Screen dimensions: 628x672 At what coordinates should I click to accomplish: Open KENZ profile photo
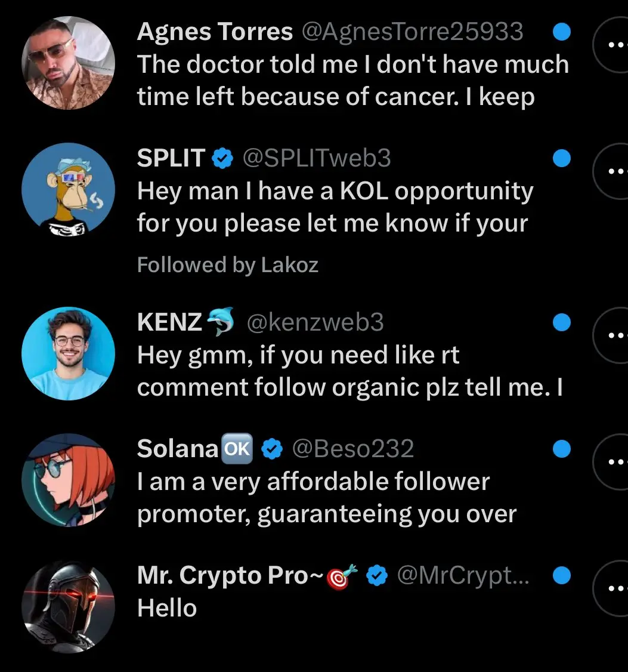click(68, 353)
